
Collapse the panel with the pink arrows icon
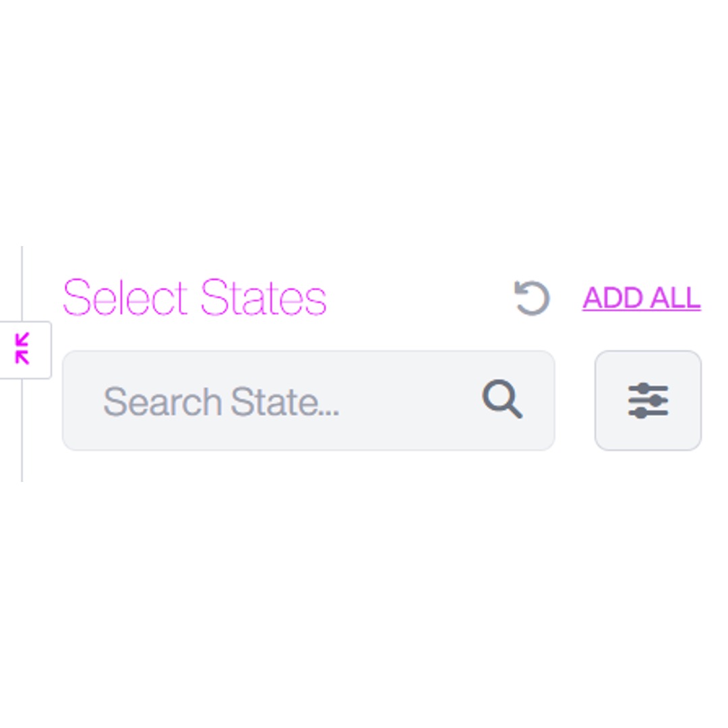coord(24,349)
